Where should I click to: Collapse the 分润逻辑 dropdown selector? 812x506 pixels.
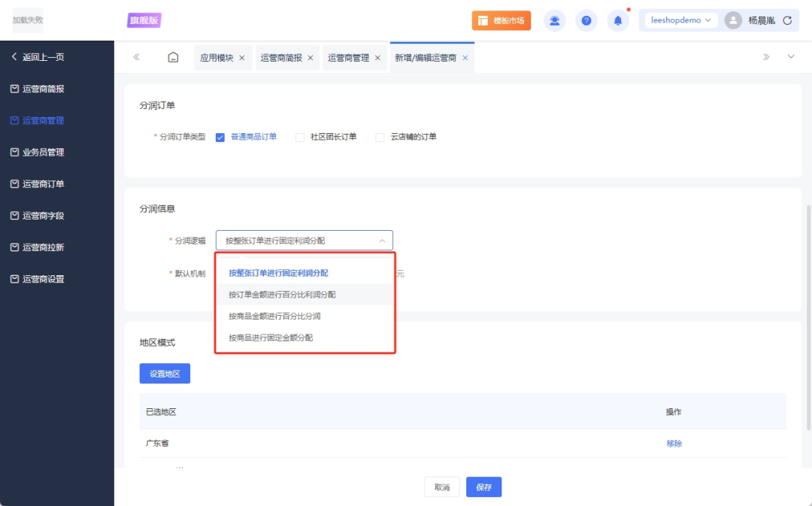304,241
